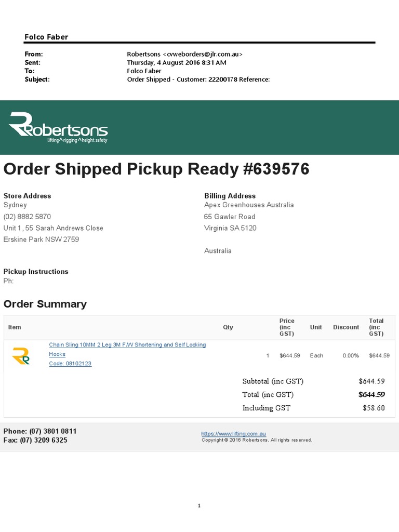399x532 pixels.
Task: Open the Chain Sling 10MM product link
Action: click(127, 345)
